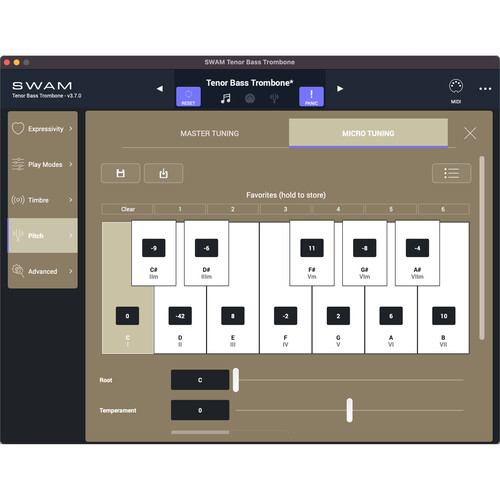Click the D# key detune value -6

click(x=206, y=248)
